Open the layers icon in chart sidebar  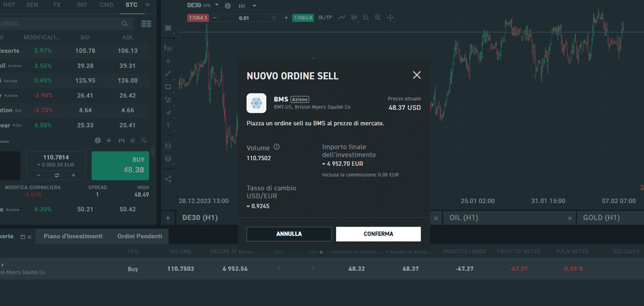(168, 159)
